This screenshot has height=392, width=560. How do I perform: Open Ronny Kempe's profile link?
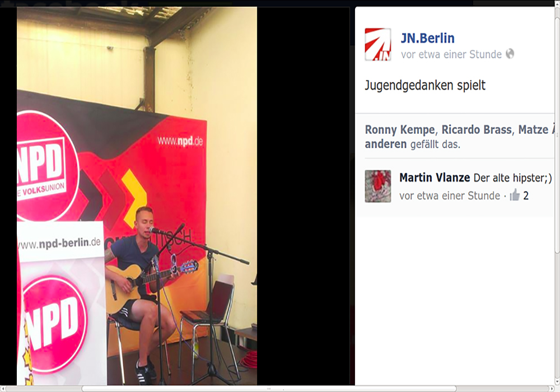pos(400,129)
